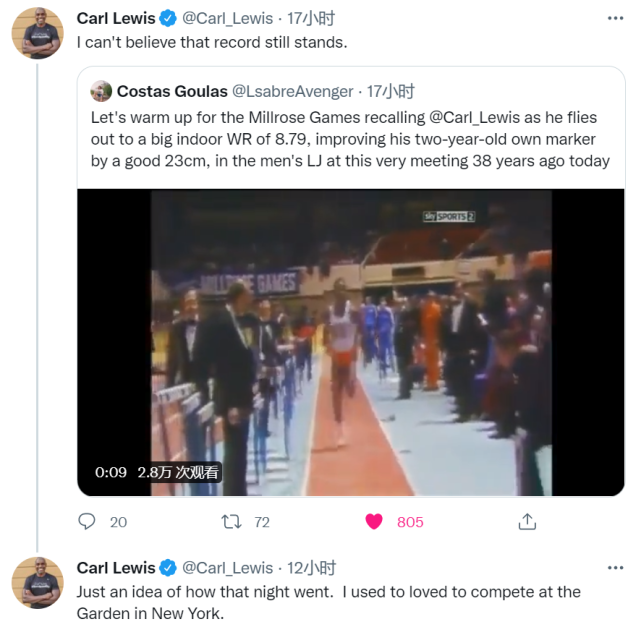Open the quoted tweet text about the Millrose Games
The height and width of the screenshot is (627, 641).
(x=350, y=139)
